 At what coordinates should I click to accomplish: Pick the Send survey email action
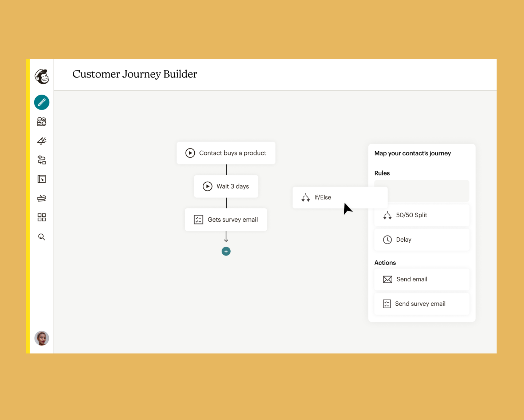pyautogui.click(x=422, y=304)
